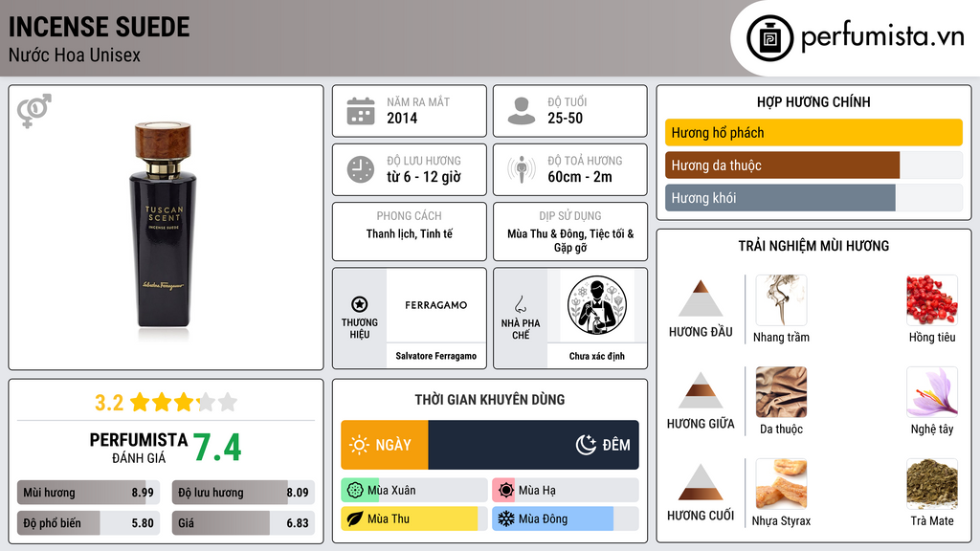This screenshot has height=551, width=980.
Task: Click the 3.2 star rating number
Action: click(x=109, y=403)
